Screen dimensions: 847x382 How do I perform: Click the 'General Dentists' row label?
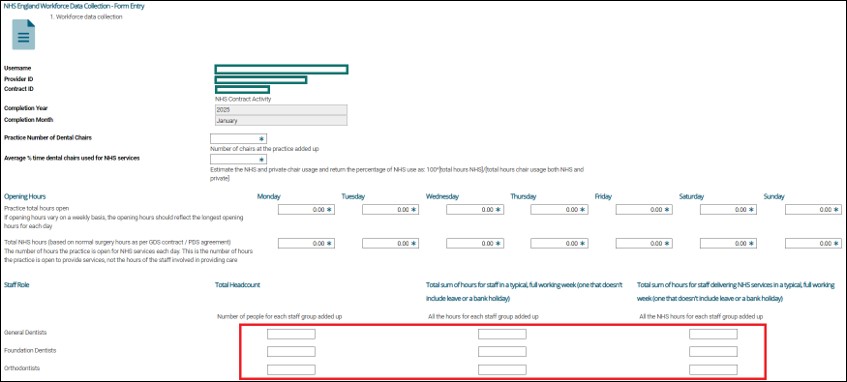tap(25, 333)
